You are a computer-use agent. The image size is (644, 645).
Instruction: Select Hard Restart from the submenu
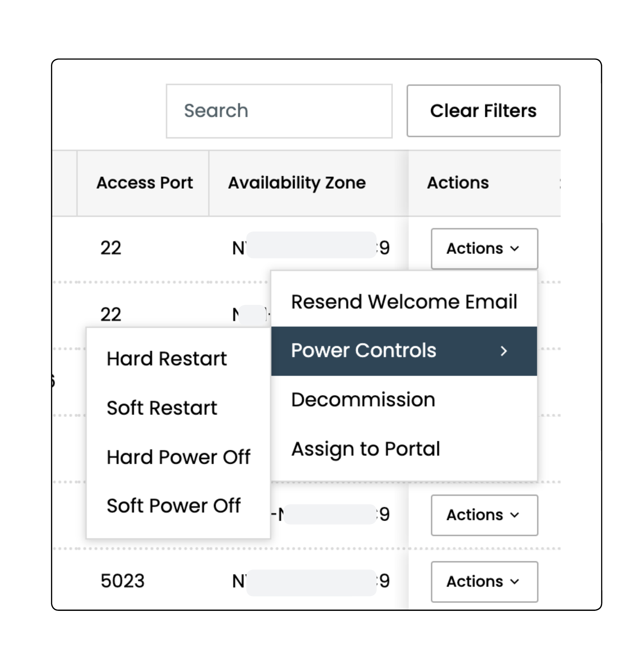pyautogui.click(x=167, y=359)
